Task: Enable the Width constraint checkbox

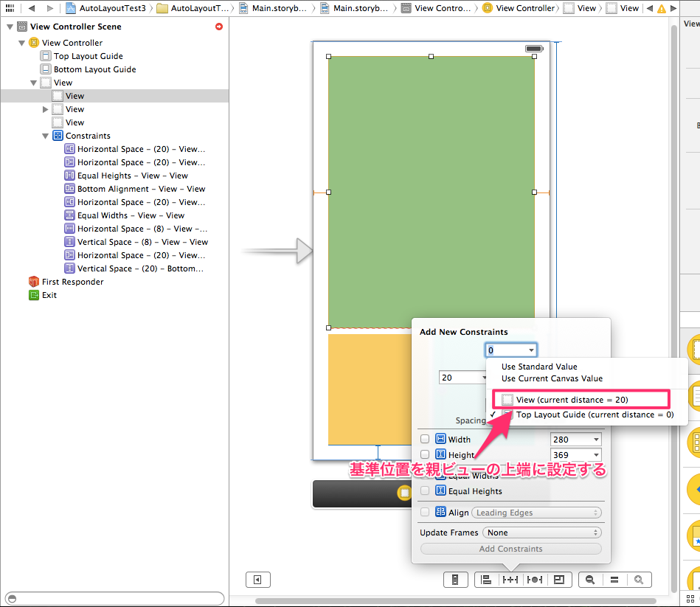Action: [x=424, y=438]
